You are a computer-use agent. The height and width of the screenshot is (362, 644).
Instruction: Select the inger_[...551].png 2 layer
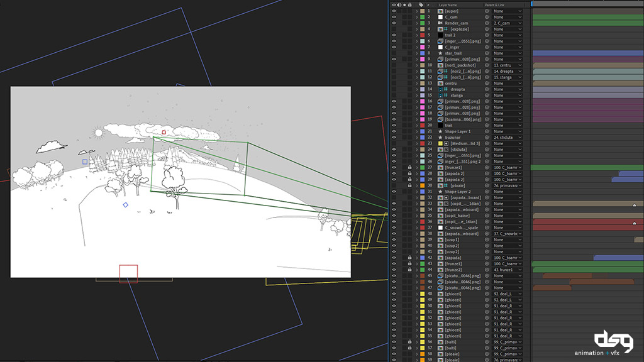[x=462, y=162]
